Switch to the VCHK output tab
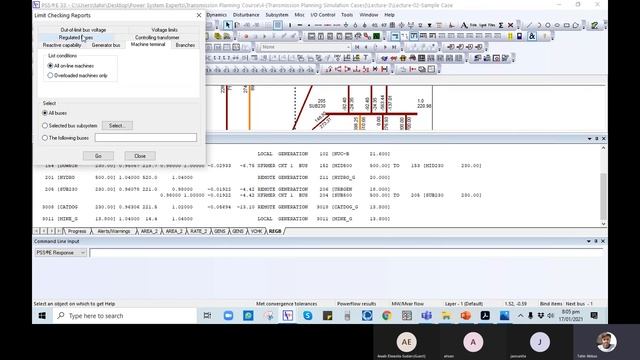The height and width of the screenshot is (360, 640). point(256,231)
